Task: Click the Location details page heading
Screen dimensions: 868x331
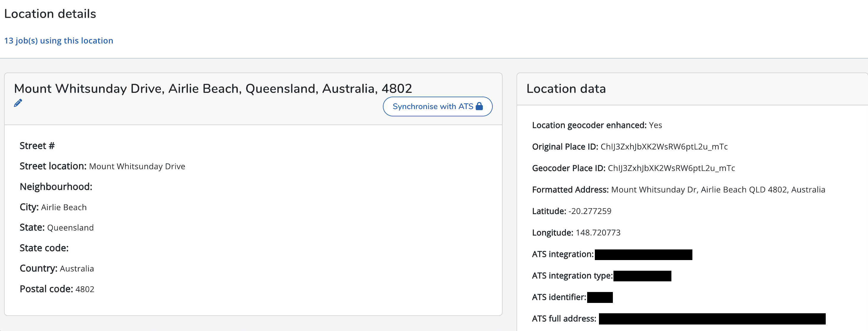Action: [50, 14]
